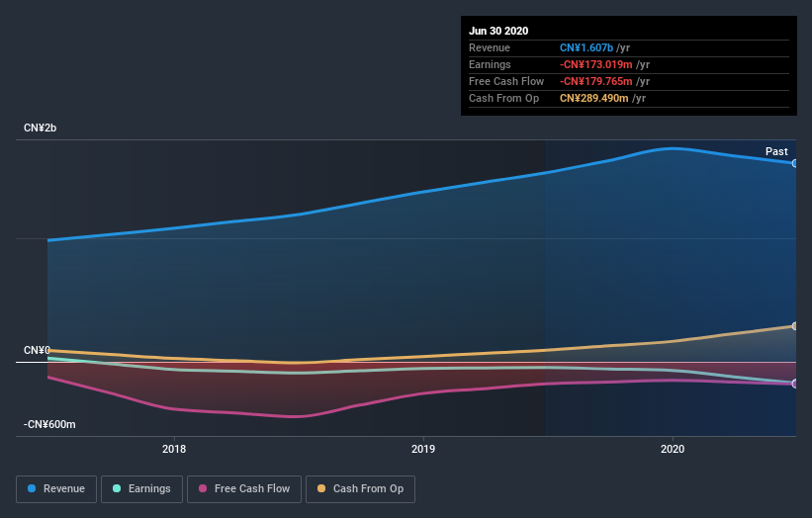Click the CN¥2b y-axis label
The height and width of the screenshot is (518, 812).
pos(40,128)
